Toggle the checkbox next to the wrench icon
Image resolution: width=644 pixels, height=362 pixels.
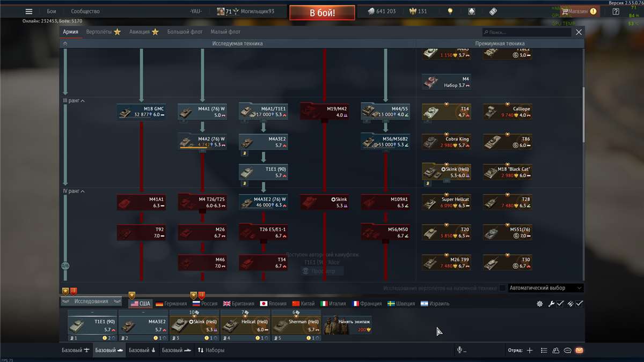560,304
